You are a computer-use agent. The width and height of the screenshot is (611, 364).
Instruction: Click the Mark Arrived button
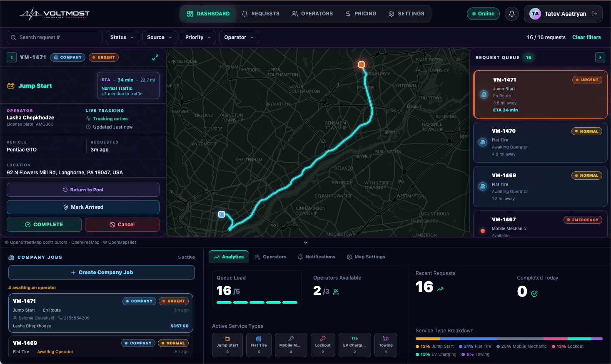click(83, 207)
